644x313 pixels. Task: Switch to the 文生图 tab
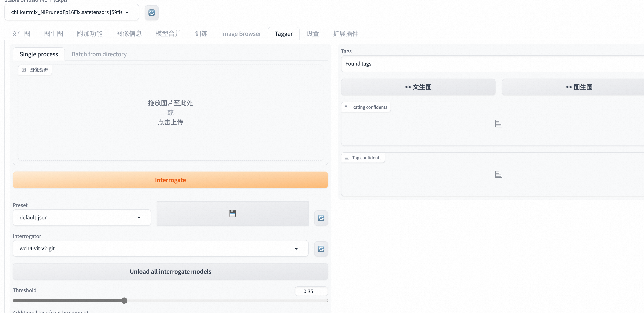point(21,34)
